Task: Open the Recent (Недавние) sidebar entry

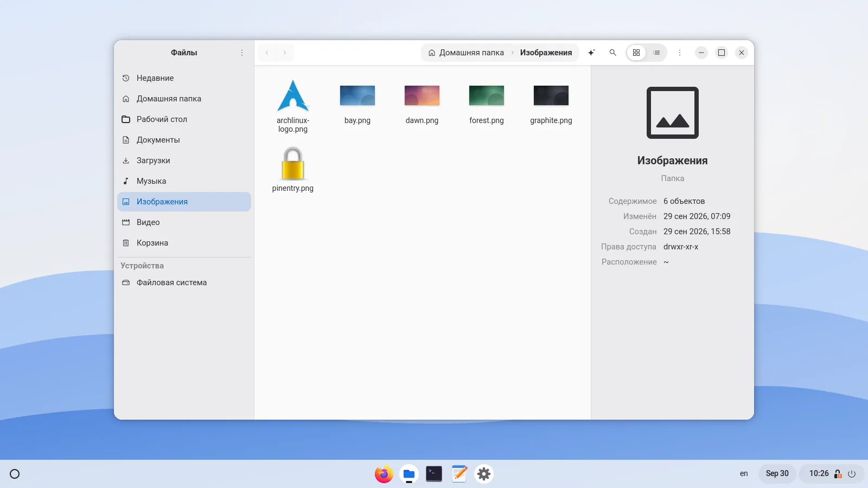Action: tap(184, 78)
